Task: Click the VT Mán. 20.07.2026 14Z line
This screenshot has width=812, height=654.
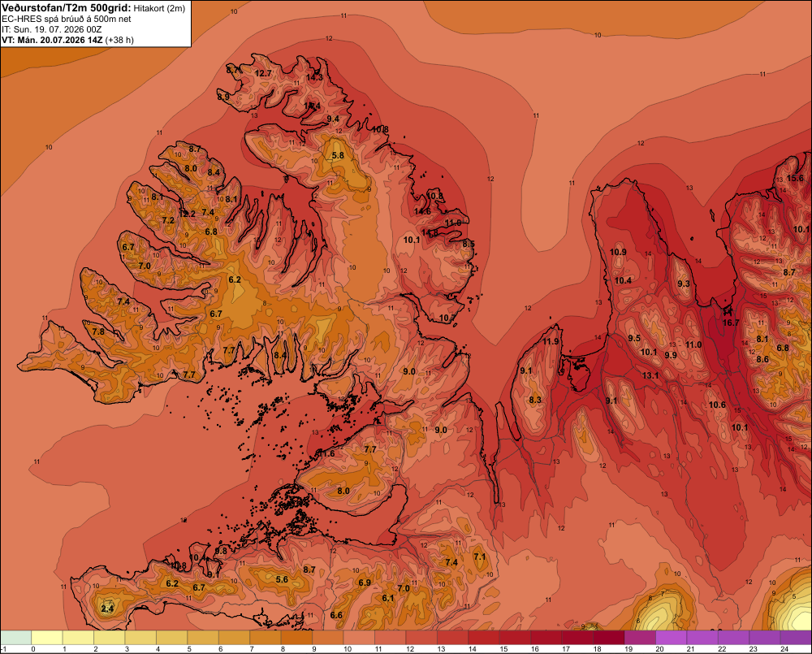Action: pyautogui.click(x=67, y=40)
